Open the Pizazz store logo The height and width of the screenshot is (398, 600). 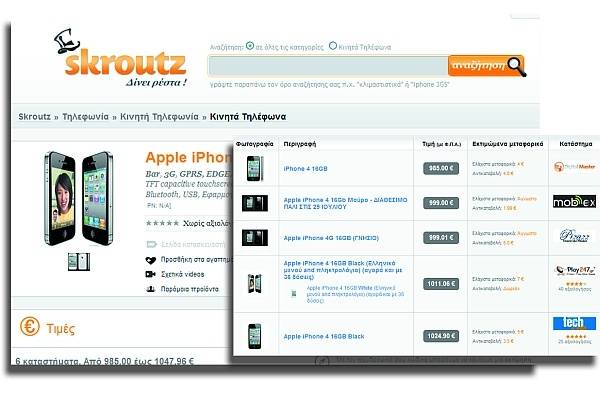574,236
